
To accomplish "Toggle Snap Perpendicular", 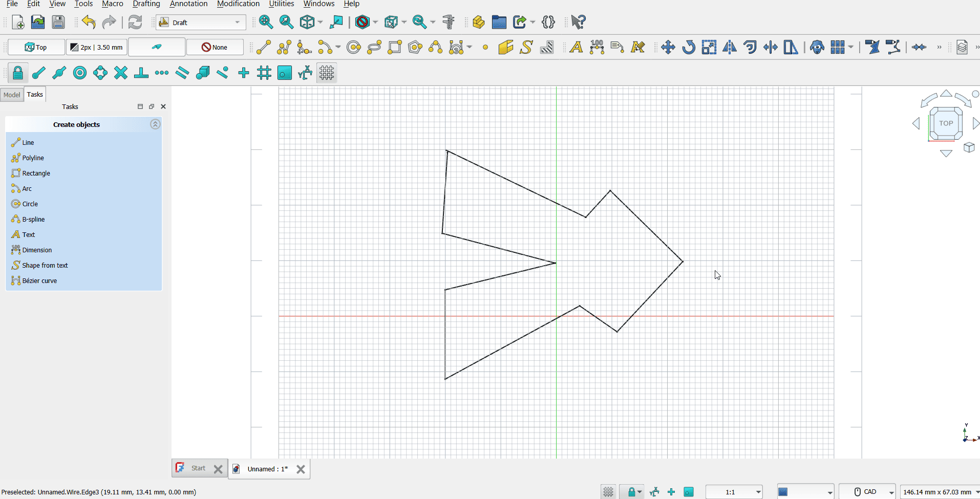I will (x=141, y=73).
